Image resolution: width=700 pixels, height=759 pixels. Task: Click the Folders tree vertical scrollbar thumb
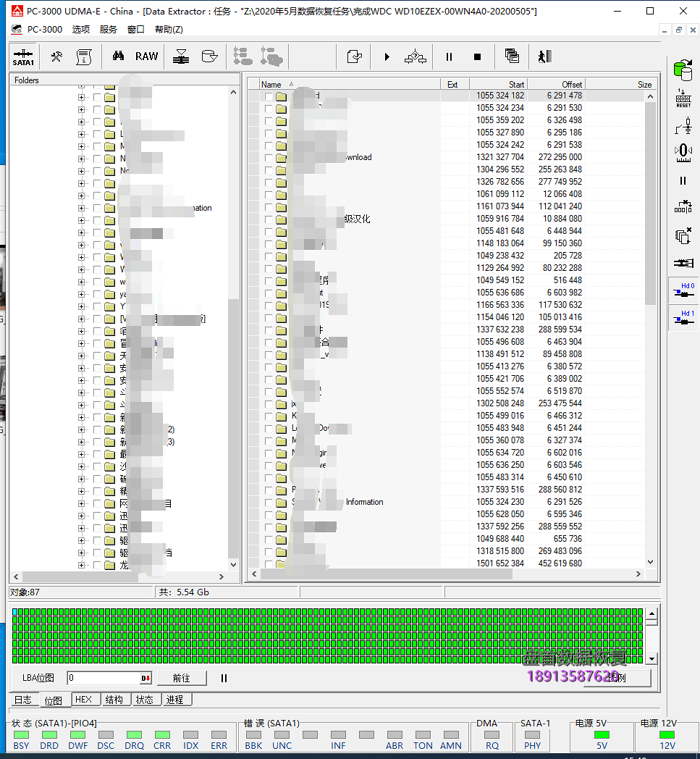pyautogui.click(x=233, y=428)
